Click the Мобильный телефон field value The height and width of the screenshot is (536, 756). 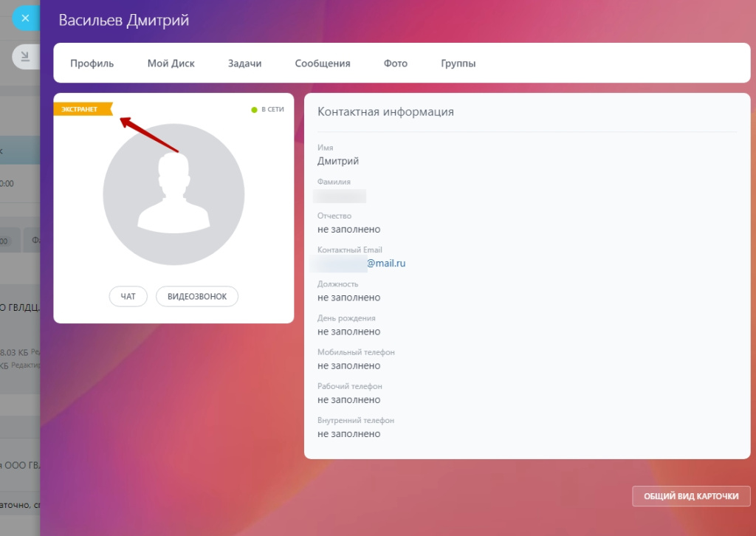349,365
